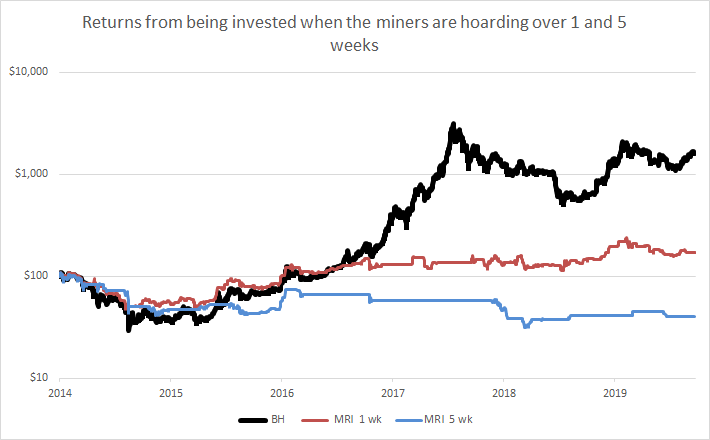710x440 pixels.
Task: Click the black BH line's highest peak
Action: tap(453, 125)
